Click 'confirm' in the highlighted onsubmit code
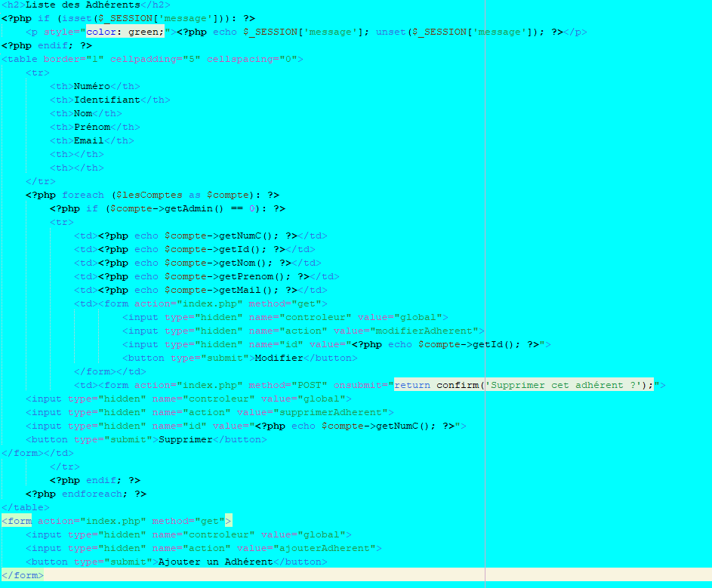The width and height of the screenshot is (712, 588). tap(458, 386)
